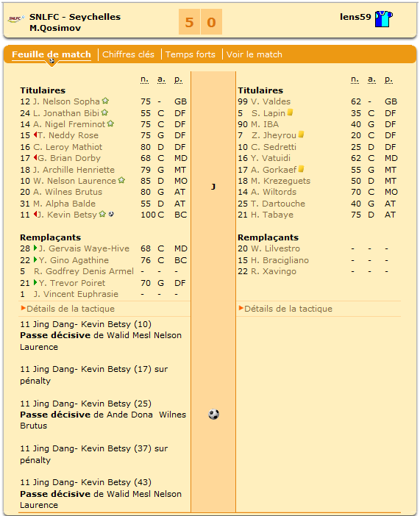Screen dimensions: 420x516
Task: Click the yellow card beside Z. Jheyrou
Action: [x=301, y=135]
